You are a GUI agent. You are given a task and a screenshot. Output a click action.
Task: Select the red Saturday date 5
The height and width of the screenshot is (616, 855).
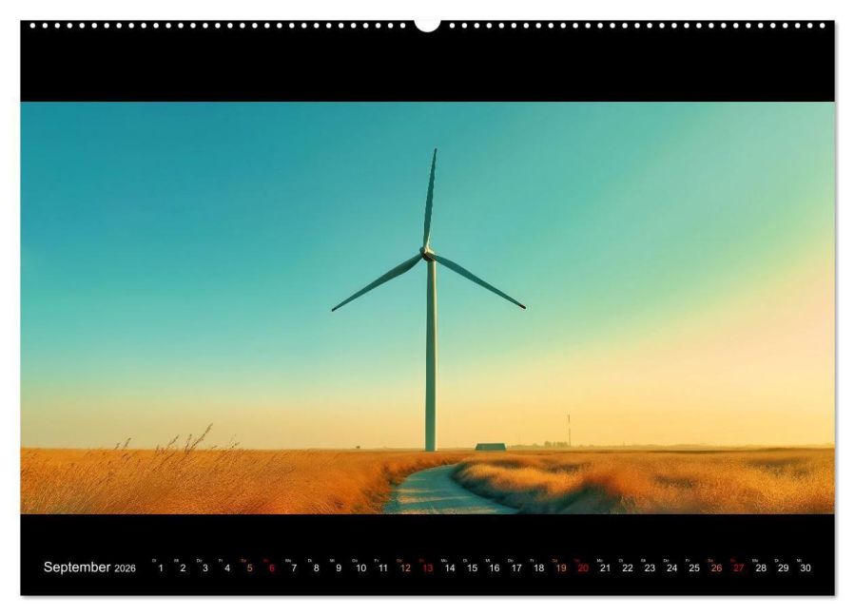[x=249, y=568]
